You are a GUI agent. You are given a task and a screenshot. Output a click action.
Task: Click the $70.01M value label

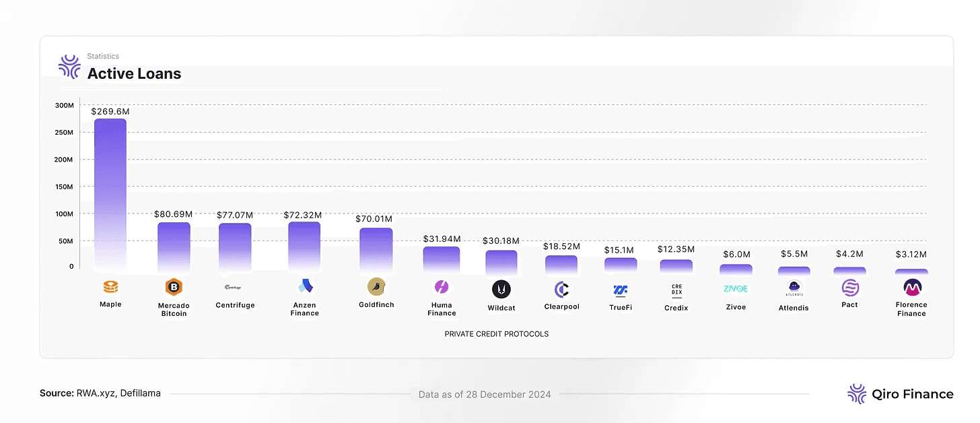point(374,219)
